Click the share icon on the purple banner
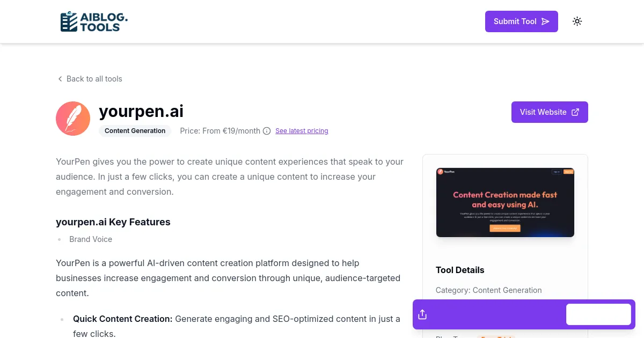The width and height of the screenshot is (644, 338). click(x=422, y=314)
